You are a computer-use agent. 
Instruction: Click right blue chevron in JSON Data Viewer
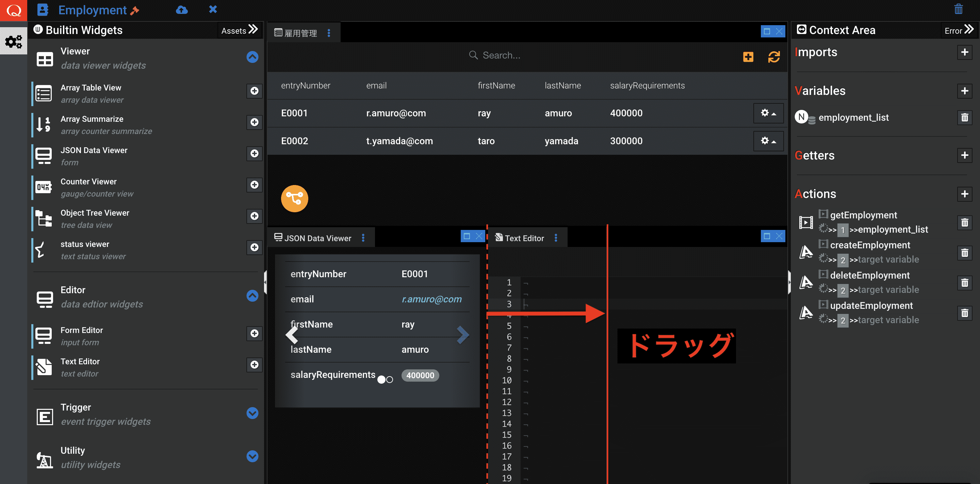(x=463, y=335)
